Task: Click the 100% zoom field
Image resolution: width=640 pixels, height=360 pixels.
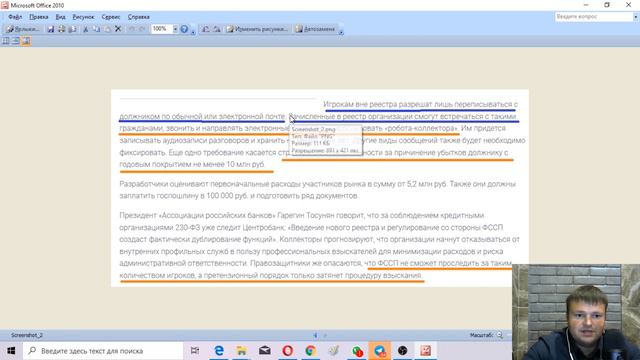Action: click(x=162, y=29)
